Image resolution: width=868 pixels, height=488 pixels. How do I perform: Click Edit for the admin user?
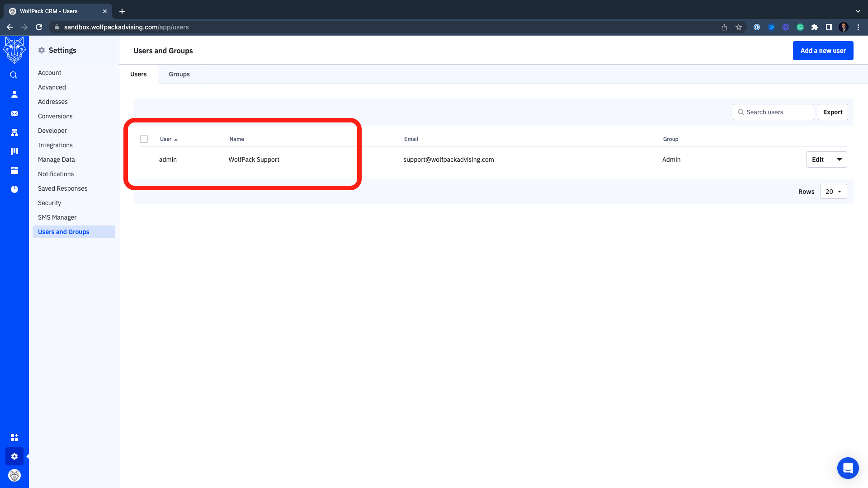(818, 160)
